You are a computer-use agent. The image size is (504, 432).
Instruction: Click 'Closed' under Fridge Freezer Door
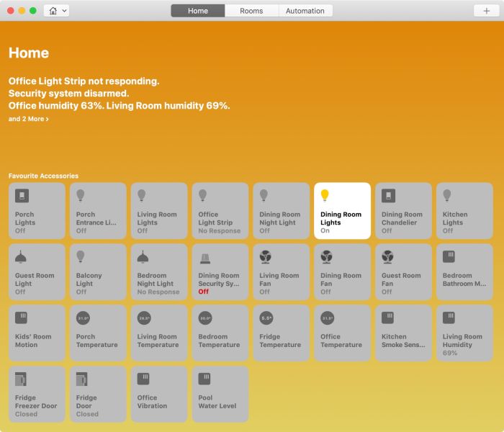(x=27, y=414)
